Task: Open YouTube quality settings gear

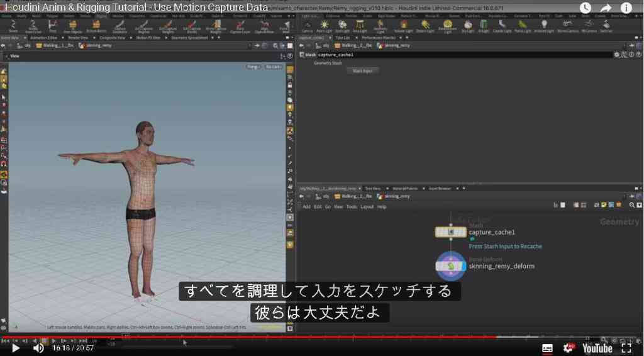Action: pyautogui.click(x=569, y=348)
